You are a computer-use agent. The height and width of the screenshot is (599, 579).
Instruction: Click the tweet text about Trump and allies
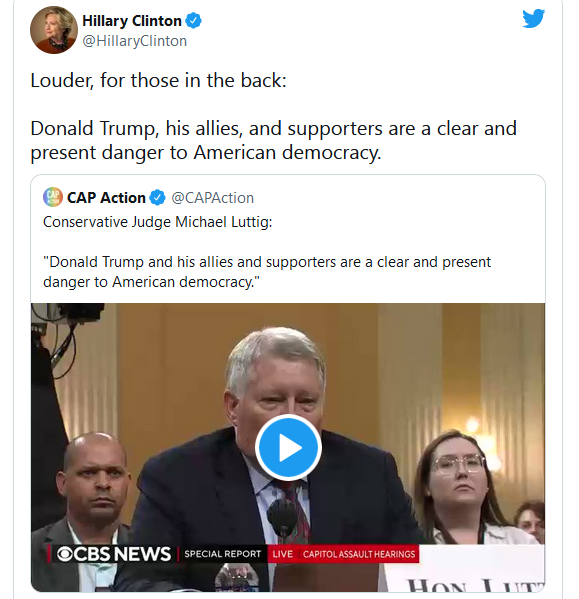pos(273,141)
